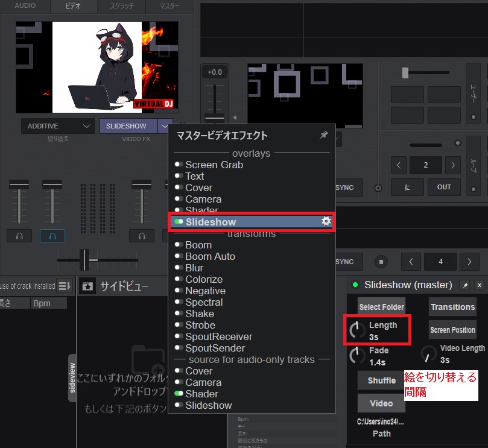
Task: Click the OUT loop button
Action: pyautogui.click(x=444, y=187)
